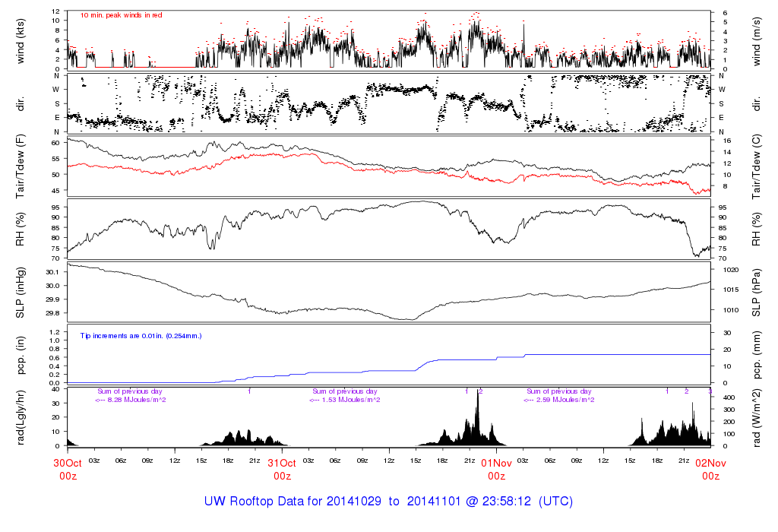The height and width of the screenshot is (532, 778).
Task: Select the '1.2' precipitation tick value
Action: pyautogui.click(x=55, y=332)
